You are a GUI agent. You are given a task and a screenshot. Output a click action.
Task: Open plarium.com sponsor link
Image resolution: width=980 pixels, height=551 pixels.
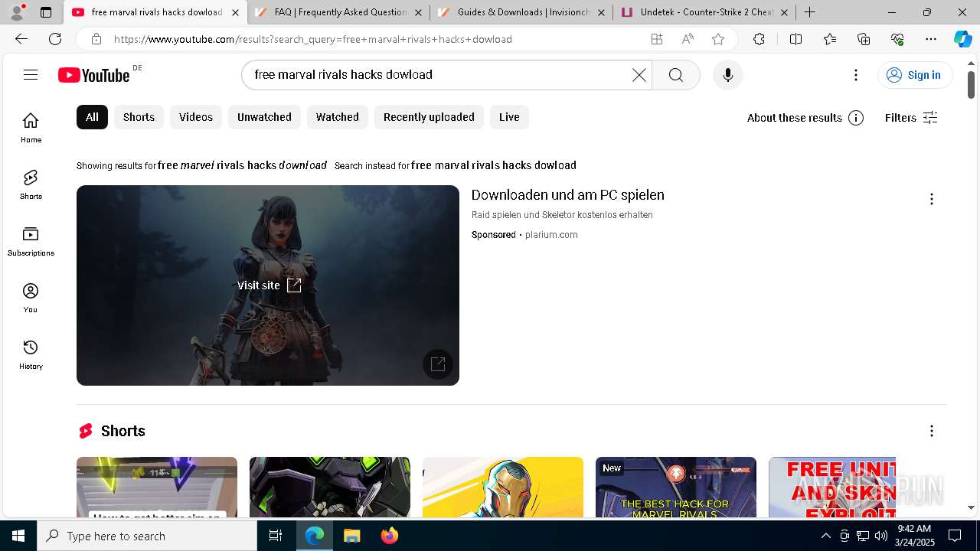[551, 235]
